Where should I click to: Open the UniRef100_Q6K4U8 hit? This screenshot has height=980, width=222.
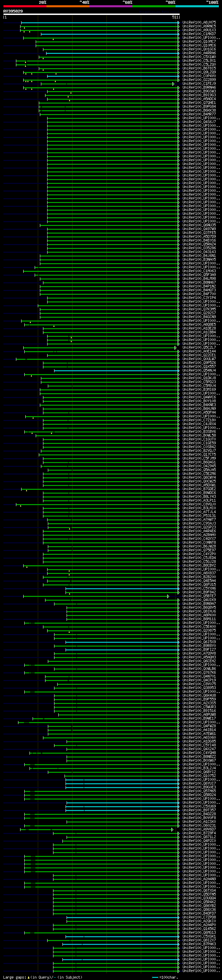[199, 695]
